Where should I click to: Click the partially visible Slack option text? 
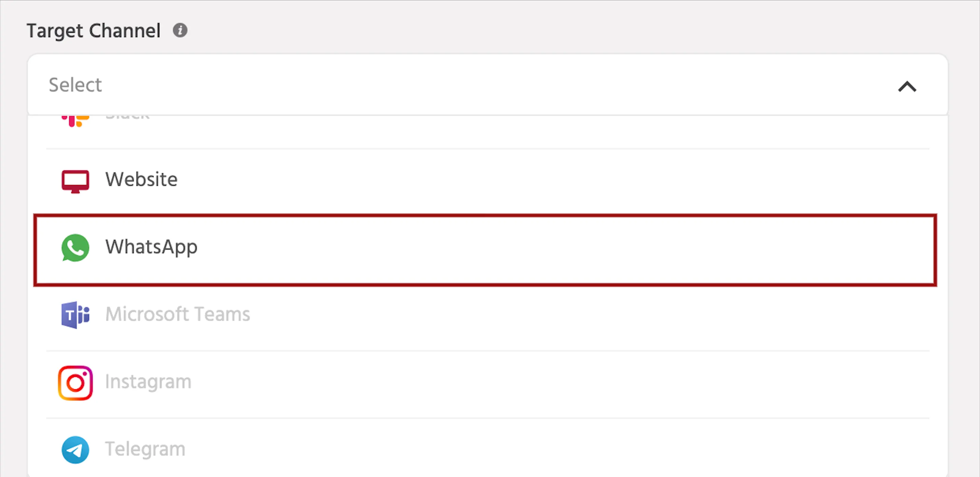pyautogui.click(x=128, y=116)
